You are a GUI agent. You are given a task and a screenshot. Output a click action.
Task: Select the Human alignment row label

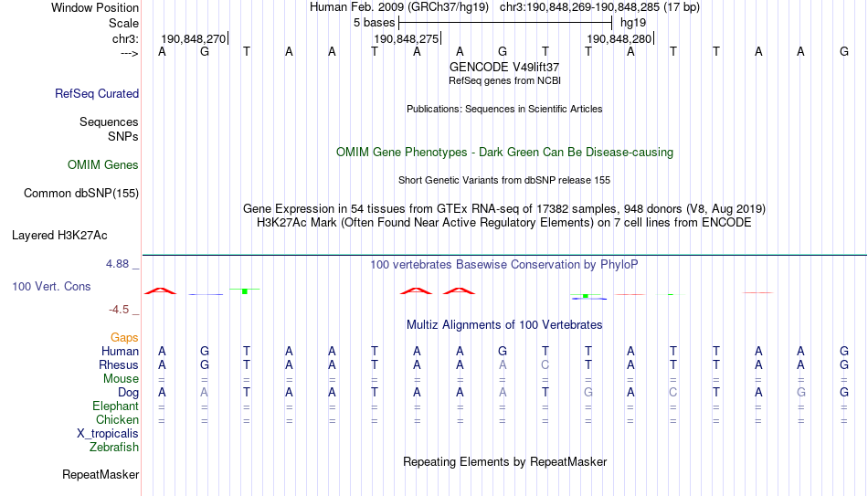pyautogui.click(x=120, y=352)
